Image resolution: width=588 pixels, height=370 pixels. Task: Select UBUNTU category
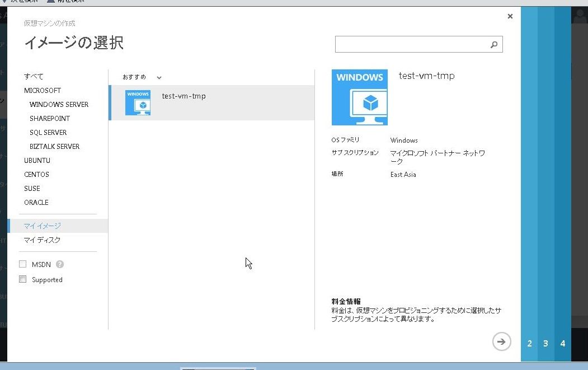37,161
